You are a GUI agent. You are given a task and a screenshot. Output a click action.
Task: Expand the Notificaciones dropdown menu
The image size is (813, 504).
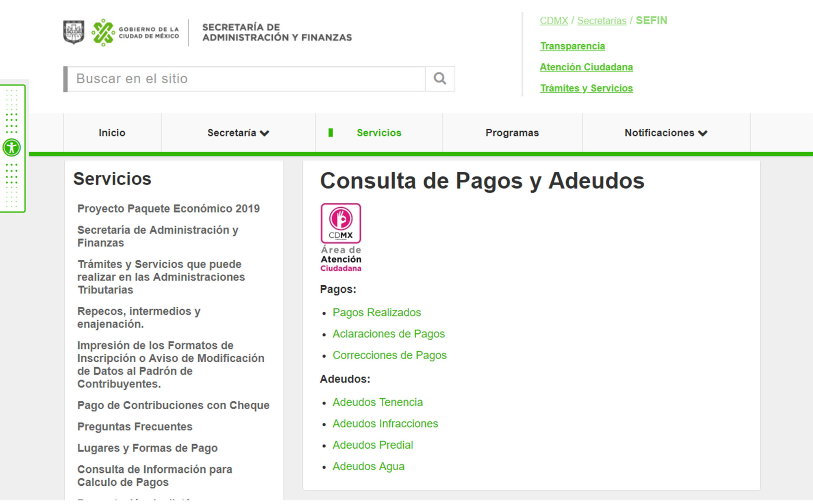pos(666,133)
